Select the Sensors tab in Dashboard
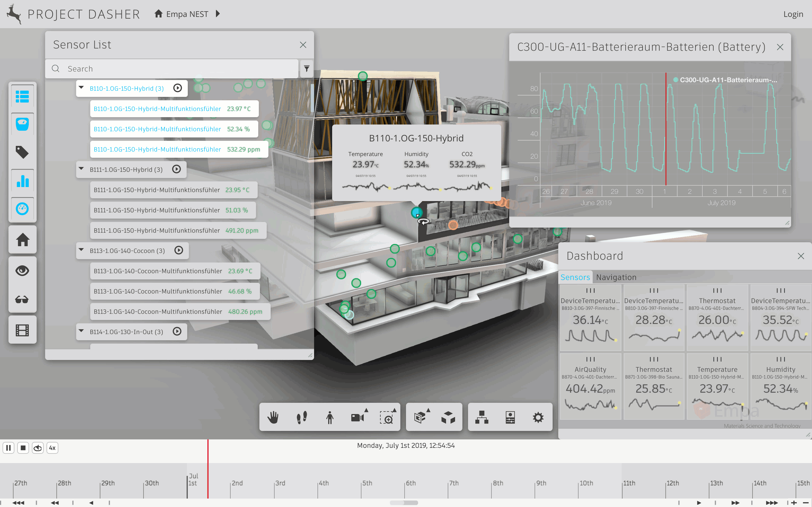 click(x=575, y=277)
